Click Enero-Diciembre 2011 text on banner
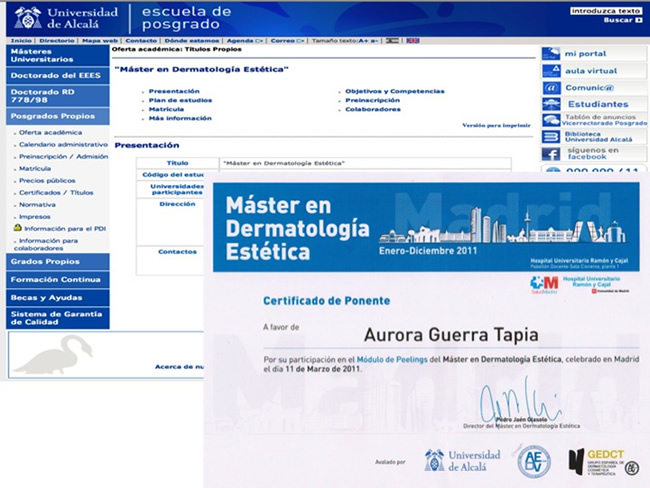This screenshot has width=650, height=488. (x=428, y=251)
